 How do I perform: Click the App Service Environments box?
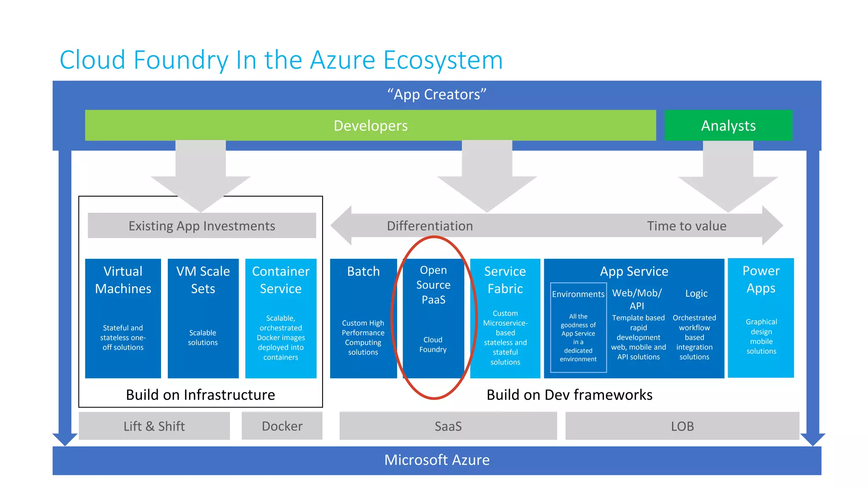tap(578, 327)
